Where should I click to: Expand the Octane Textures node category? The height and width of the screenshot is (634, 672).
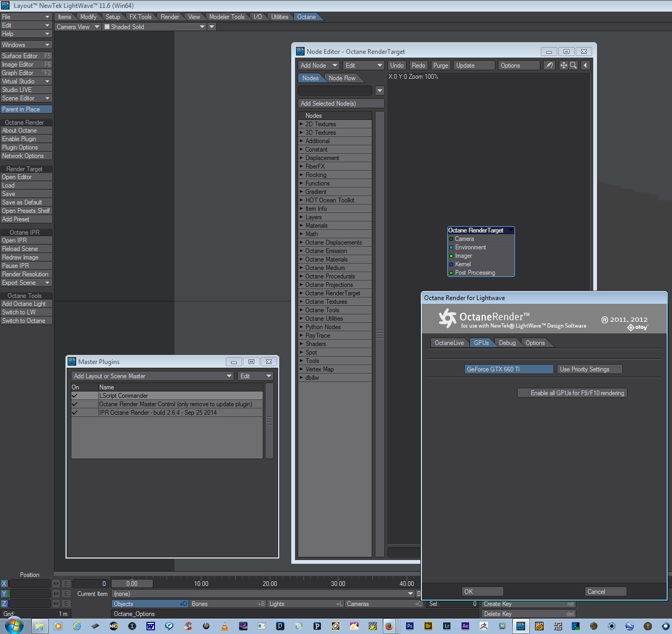click(x=301, y=302)
